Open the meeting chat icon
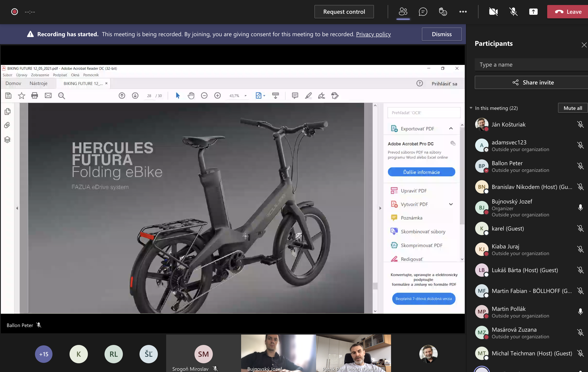The height and width of the screenshot is (372, 588). click(x=423, y=11)
